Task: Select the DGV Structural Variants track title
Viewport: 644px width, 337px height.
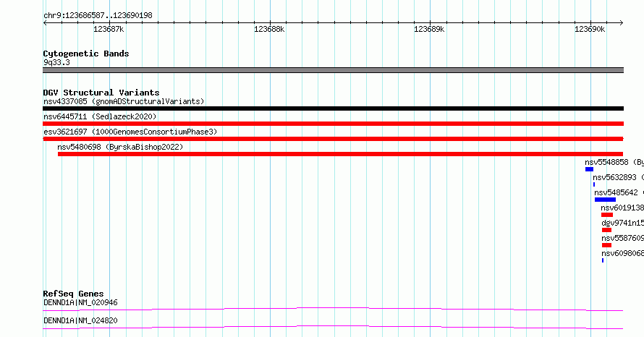Action: (x=101, y=93)
